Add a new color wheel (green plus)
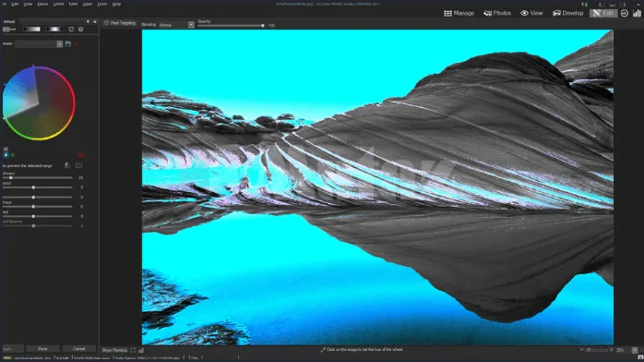Viewport: 644px width, 362px height. coord(13,155)
